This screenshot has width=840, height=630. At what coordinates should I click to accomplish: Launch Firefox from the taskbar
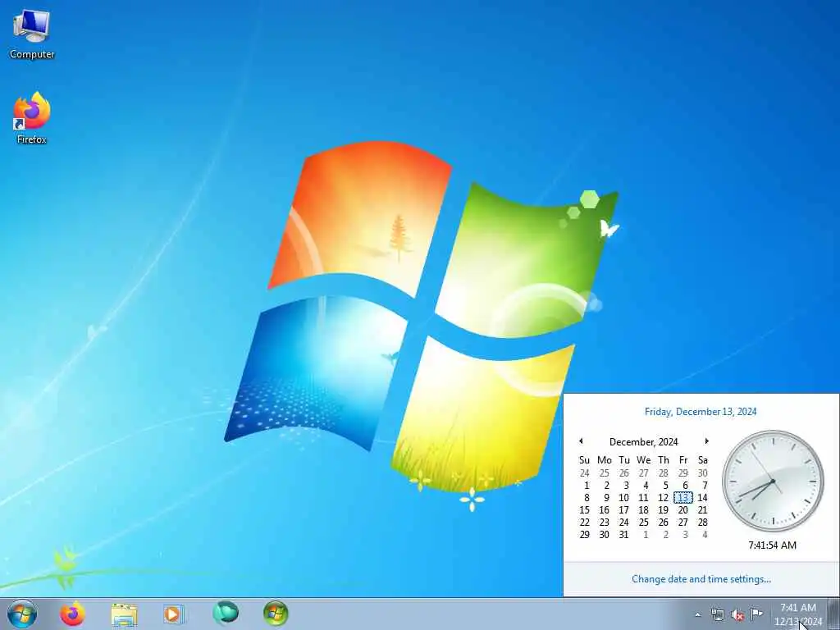pos(72,614)
